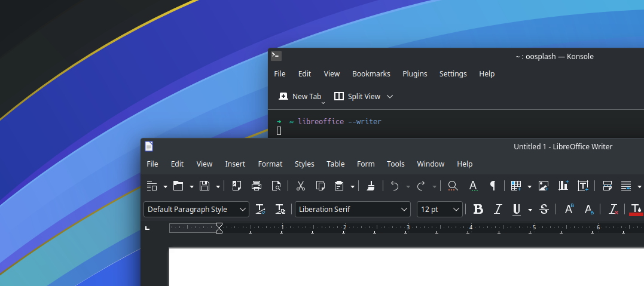This screenshot has height=286, width=644.
Task: Click the New Style from Selection icon
Action: pos(280,209)
